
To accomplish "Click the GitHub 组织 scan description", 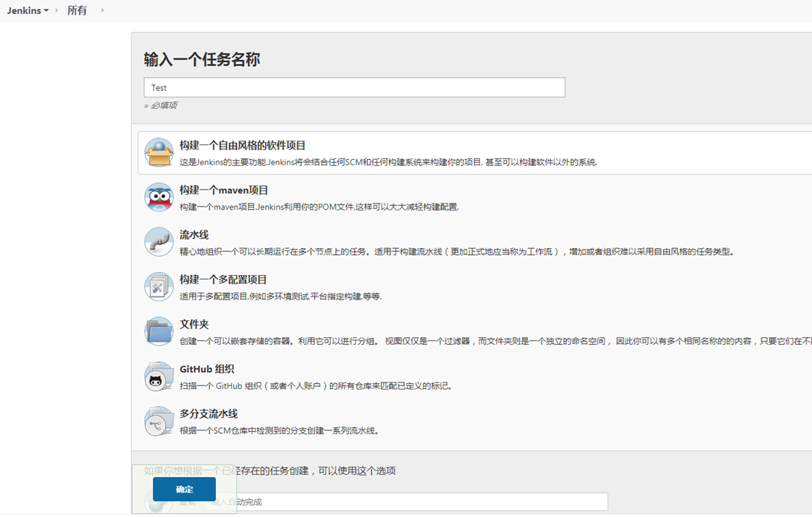I will [x=316, y=386].
